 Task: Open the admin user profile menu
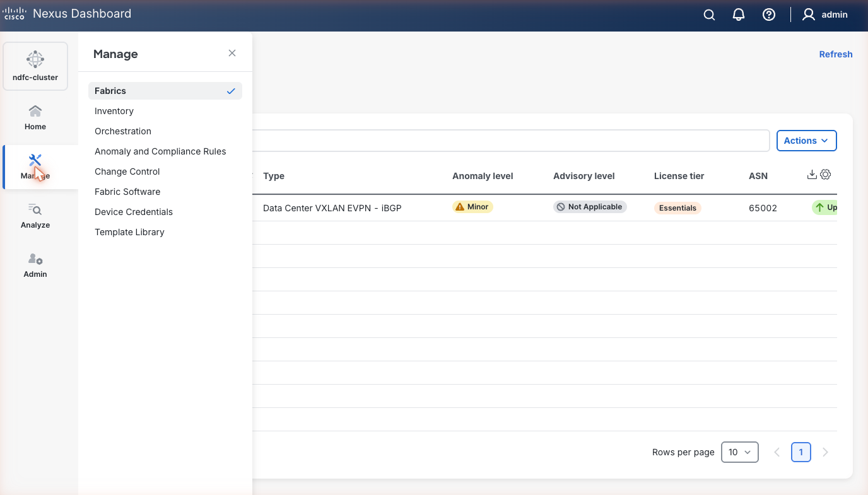point(825,15)
